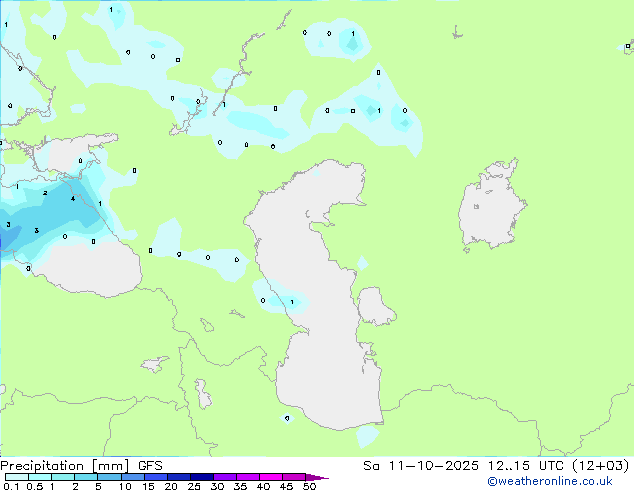Viewport: 634px width, 490px height.
Task: Pick the 20–25 mm legend swatch
Action: [x=179, y=477]
